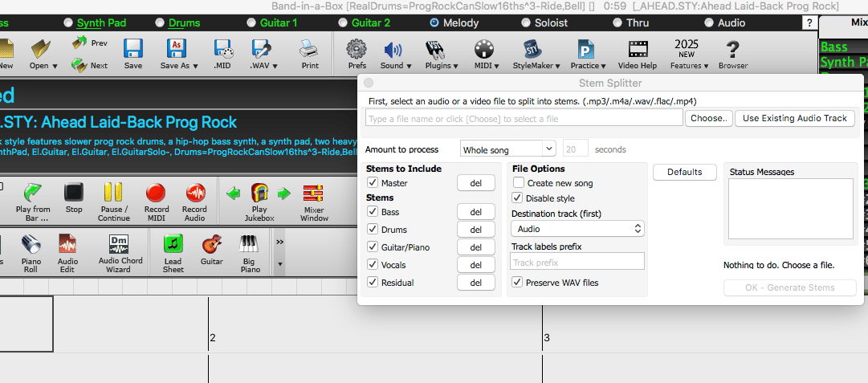The width and height of the screenshot is (868, 383).
Task: Toggle the Vocals stem checkbox
Action: (x=372, y=264)
